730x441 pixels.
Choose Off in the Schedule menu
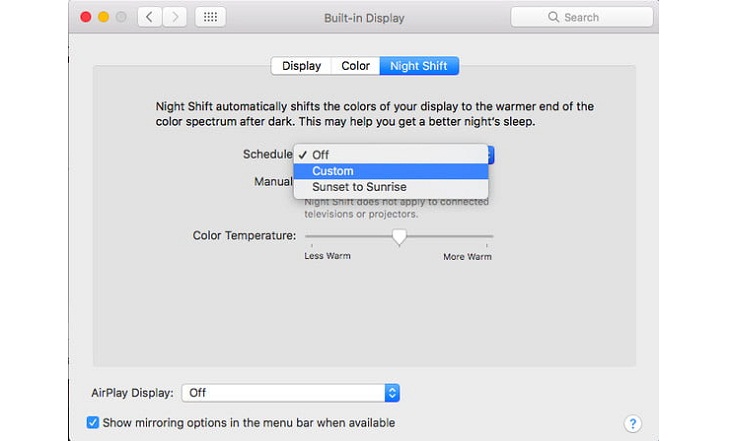coord(391,155)
